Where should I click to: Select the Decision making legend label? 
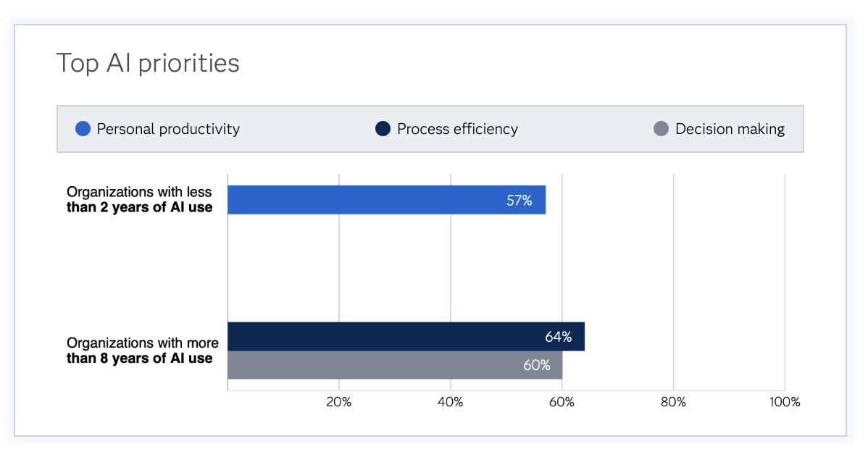(730, 130)
